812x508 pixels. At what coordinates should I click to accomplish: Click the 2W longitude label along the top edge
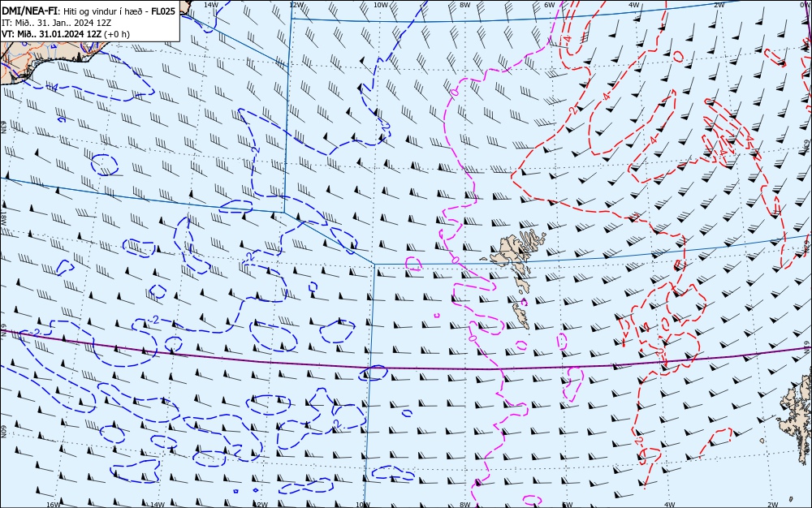click(x=719, y=4)
